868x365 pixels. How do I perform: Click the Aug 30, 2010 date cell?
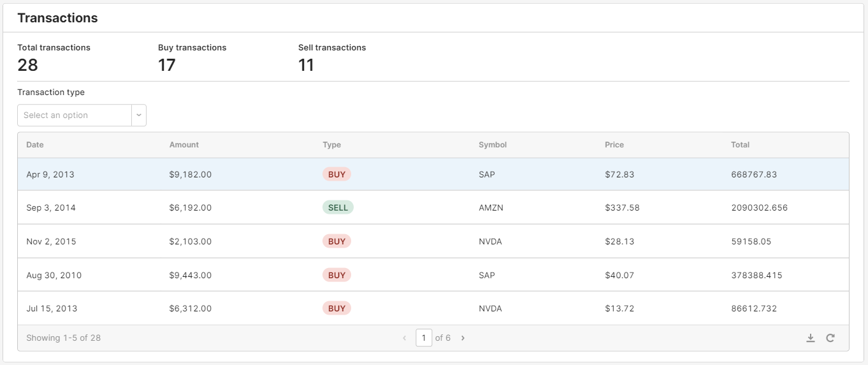point(54,276)
